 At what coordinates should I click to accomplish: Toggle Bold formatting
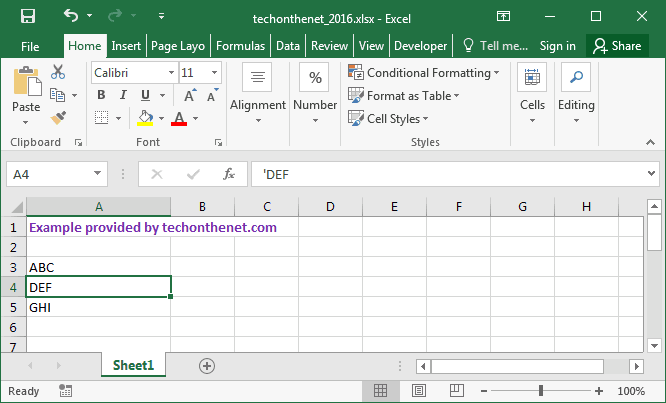[101, 95]
